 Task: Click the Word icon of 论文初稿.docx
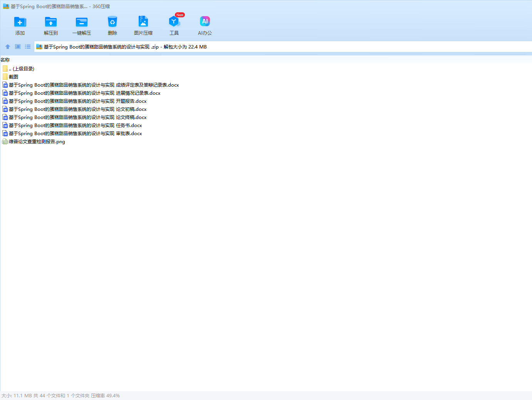[5, 109]
